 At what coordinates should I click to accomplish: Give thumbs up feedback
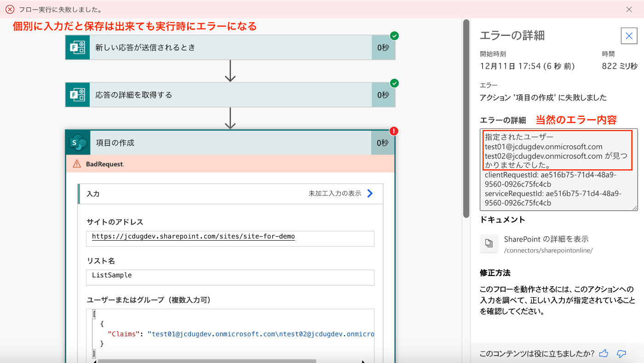pyautogui.click(x=604, y=353)
